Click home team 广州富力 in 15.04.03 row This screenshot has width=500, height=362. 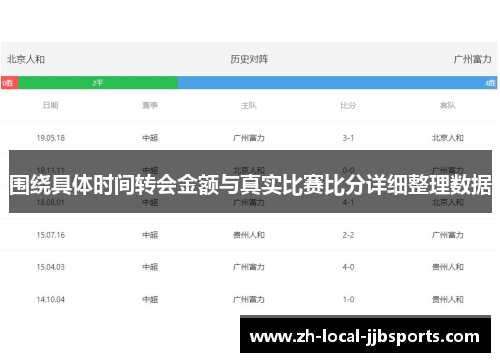[x=249, y=267]
